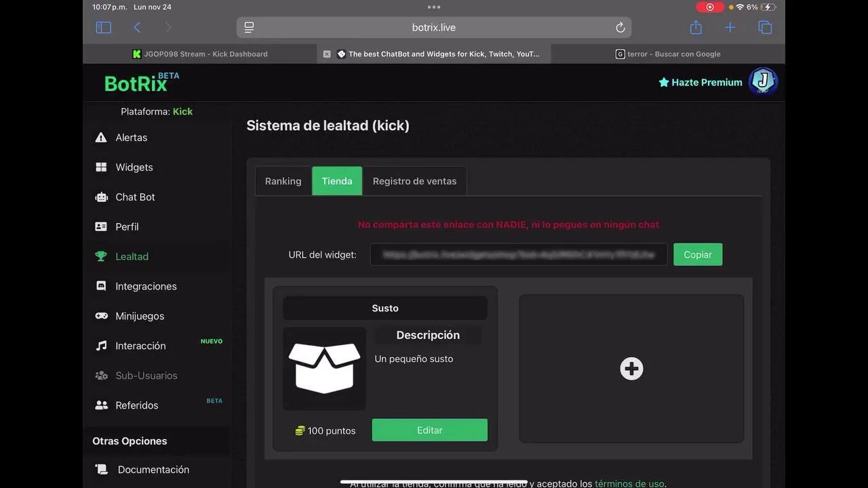Click the Widgets grid icon

101,167
